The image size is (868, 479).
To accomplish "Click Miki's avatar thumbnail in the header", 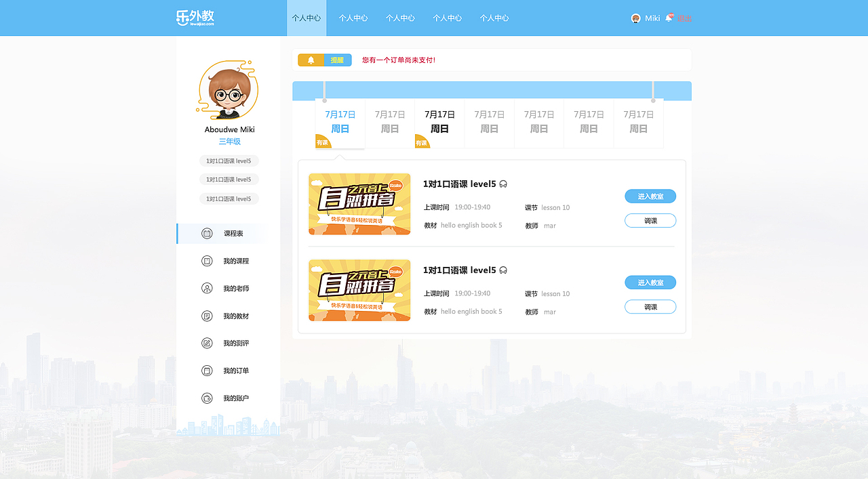I will coord(635,18).
